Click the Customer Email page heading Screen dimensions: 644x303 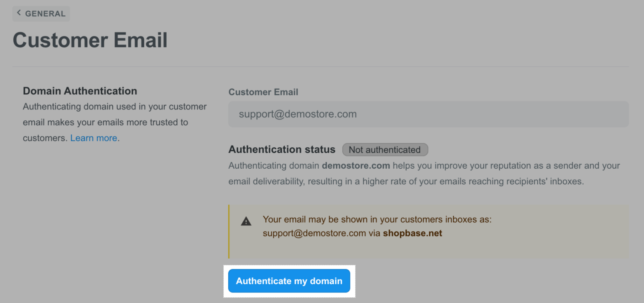[90, 40]
